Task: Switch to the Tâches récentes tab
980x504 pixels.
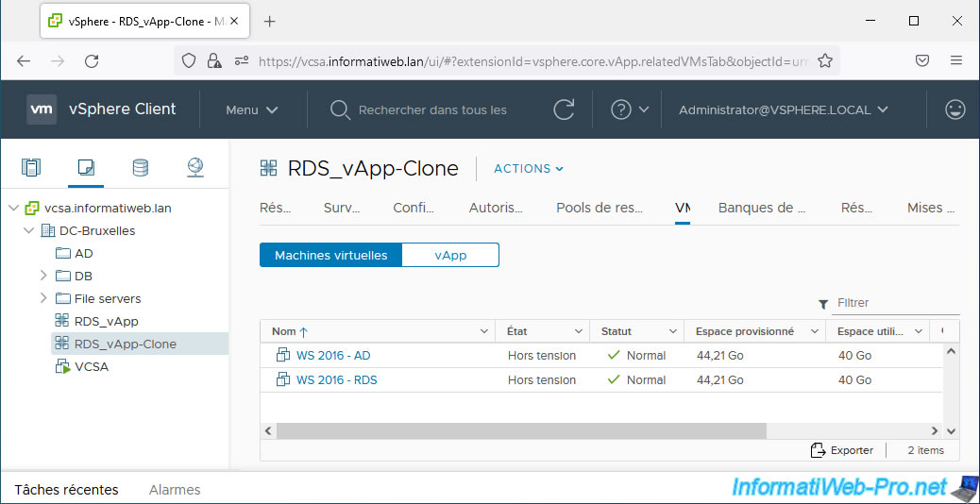Action: click(x=66, y=489)
